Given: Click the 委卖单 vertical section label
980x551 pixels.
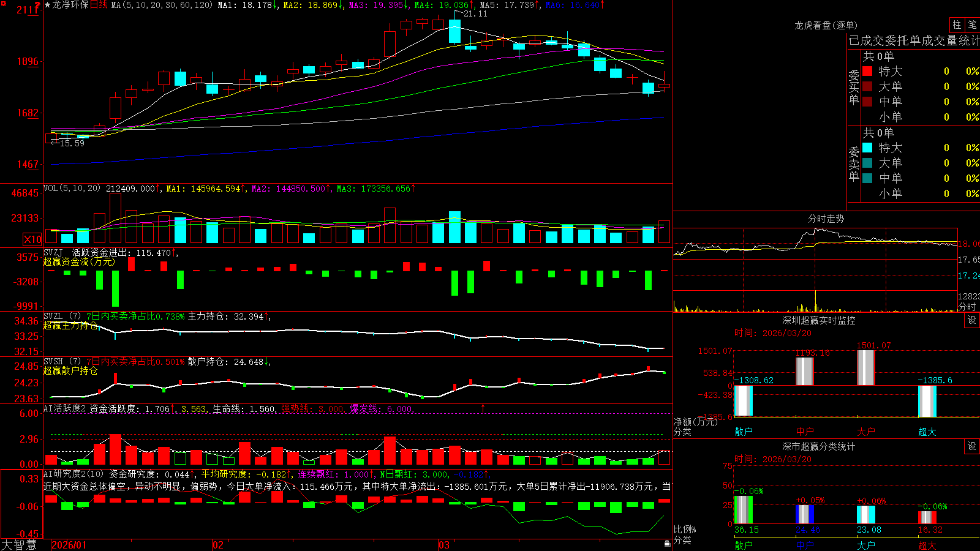Looking at the screenshot, I should coord(854,163).
